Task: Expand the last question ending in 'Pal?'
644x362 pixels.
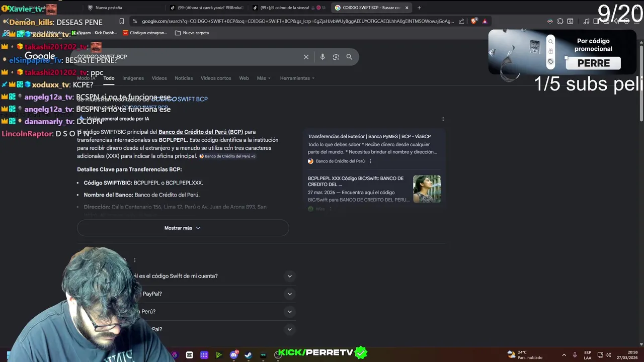Action: click(x=289, y=329)
